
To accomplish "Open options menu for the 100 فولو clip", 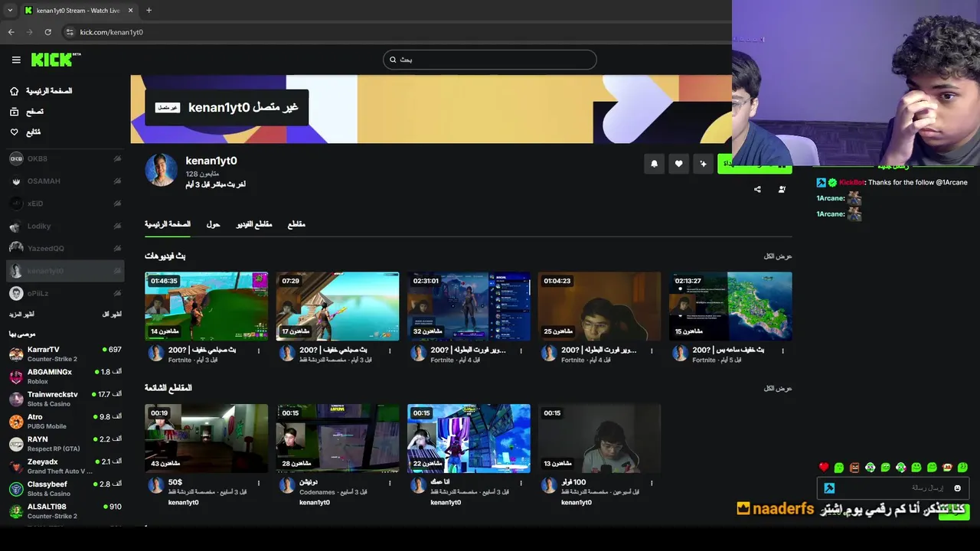I will (652, 483).
